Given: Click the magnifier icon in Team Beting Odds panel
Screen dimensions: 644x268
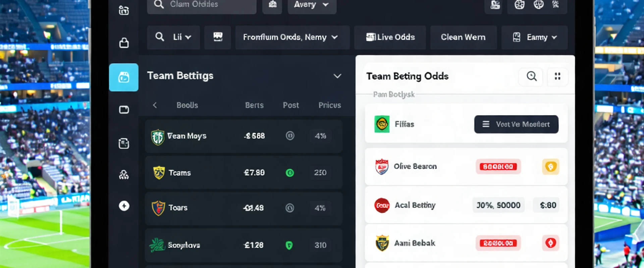Looking at the screenshot, I should click(531, 76).
